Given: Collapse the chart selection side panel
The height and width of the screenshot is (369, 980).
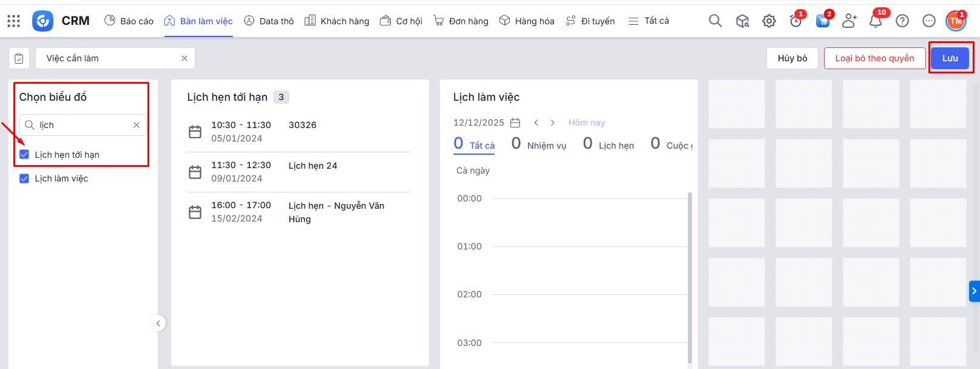Looking at the screenshot, I should [158, 323].
